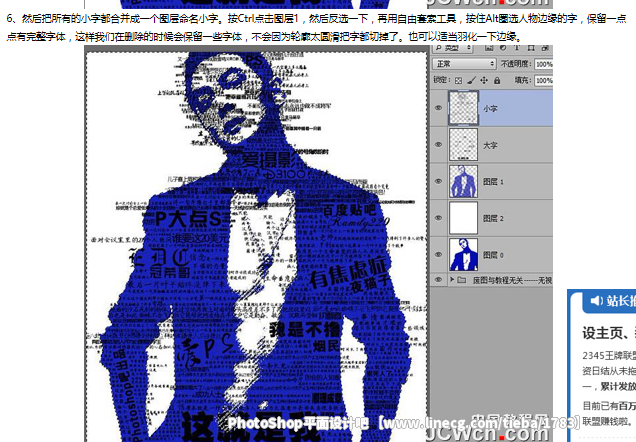The image size is (636, 442).
Task: Hide 图层 0 via its eye icon
Action: (x=438, y=254)
